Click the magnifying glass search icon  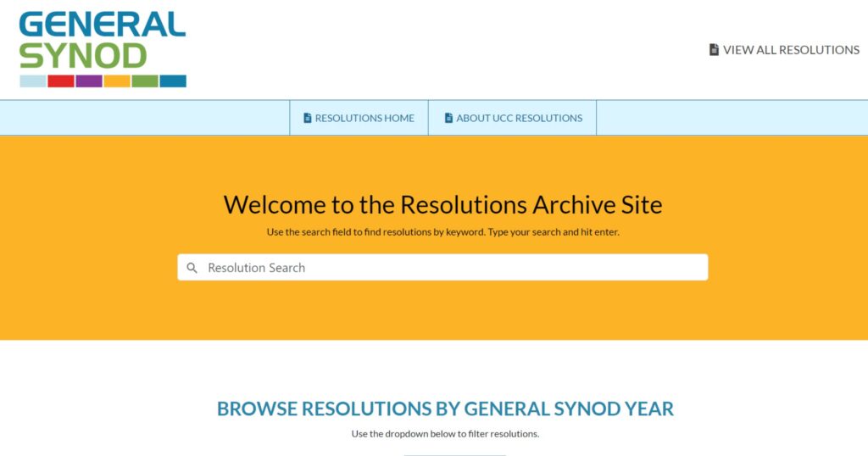click(x=192, y=268)
